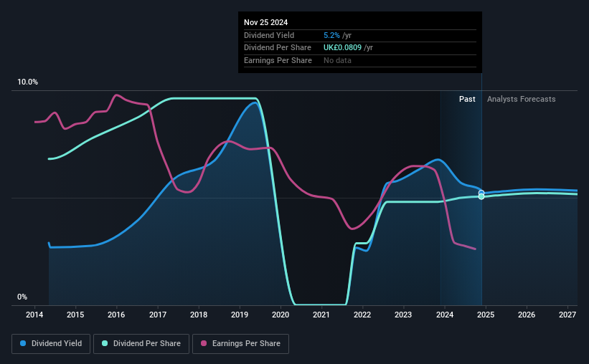Screen dimensions: 589x364
Task: Click the tooltip Dividend Per Share row label
Action: coord(278,48)
